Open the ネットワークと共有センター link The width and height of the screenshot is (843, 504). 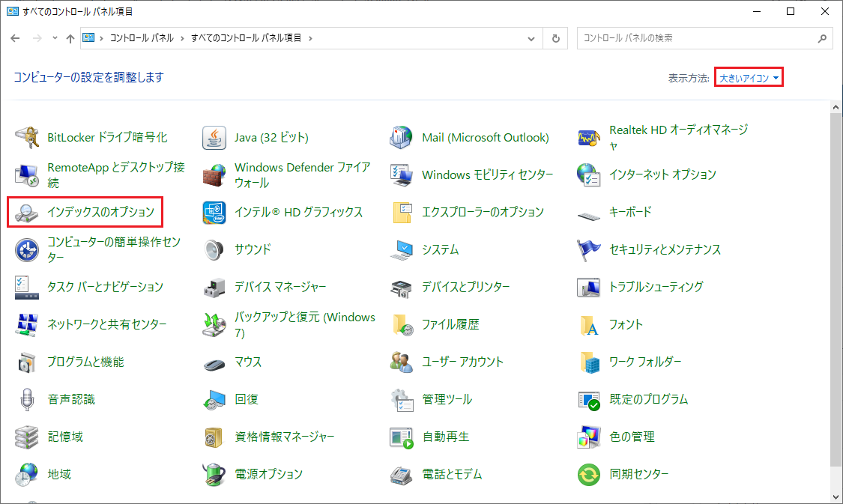pos(106,324)
